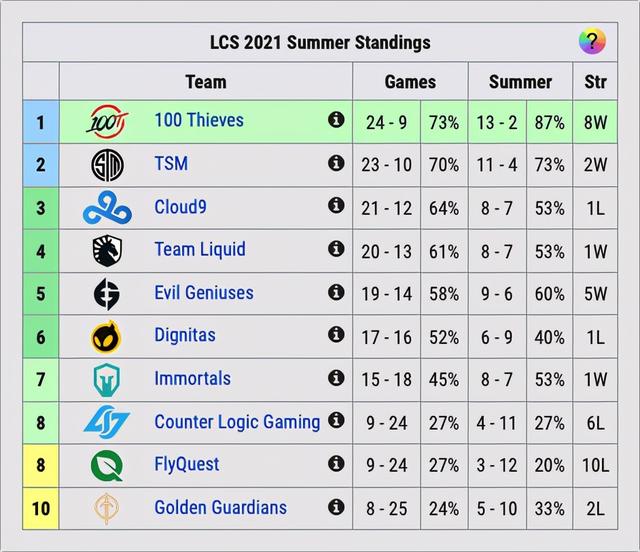
Task: Open info icon for Immortals
Action: point(336,378)
